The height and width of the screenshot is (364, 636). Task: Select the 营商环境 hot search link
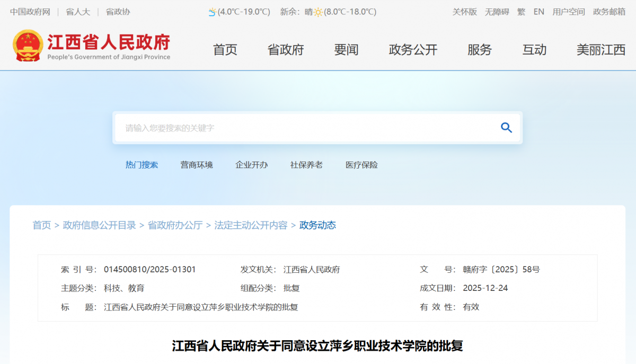(197, 165)
